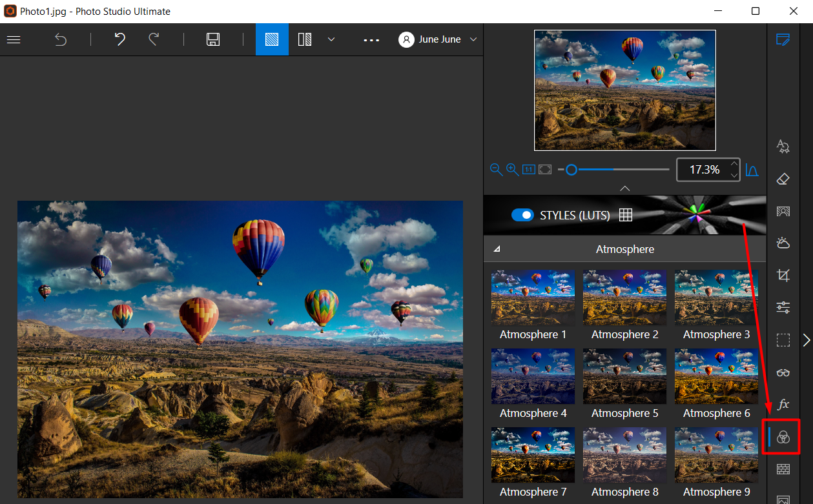
Task: Open the June June account menu
Action: (439, 39)
